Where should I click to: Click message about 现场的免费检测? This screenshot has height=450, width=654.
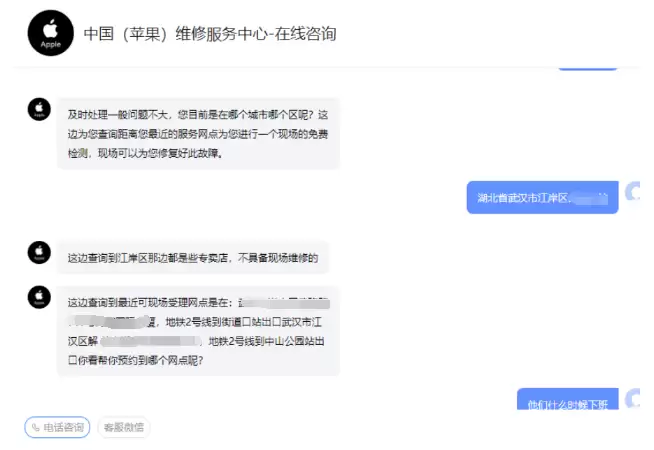(198, 134)
